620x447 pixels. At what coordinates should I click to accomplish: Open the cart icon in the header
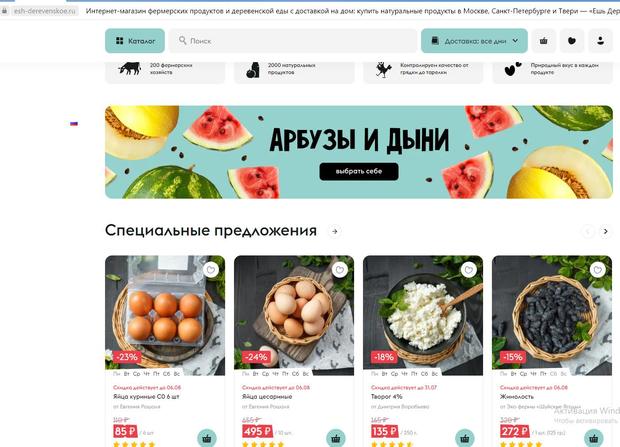[x=544, y=41]
